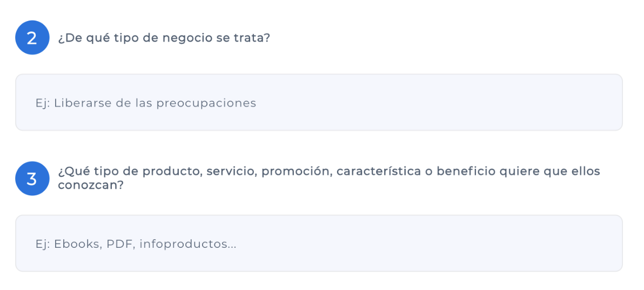
Task: Click the word "promoción" in question 3 label
Action: (296, 172)
